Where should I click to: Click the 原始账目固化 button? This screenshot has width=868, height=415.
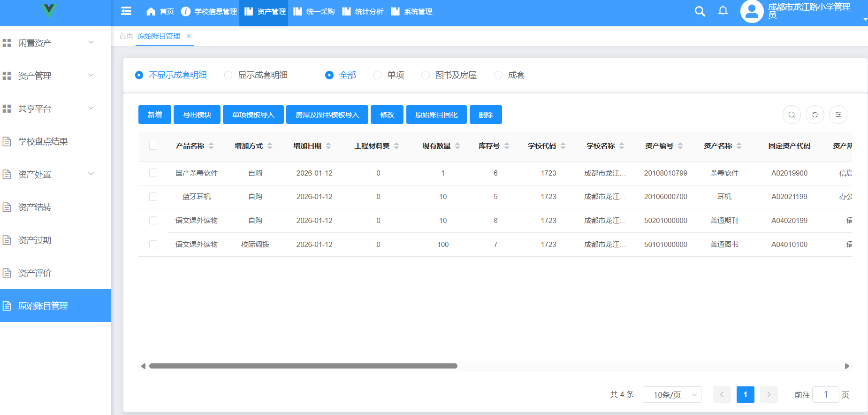[436, 115]
